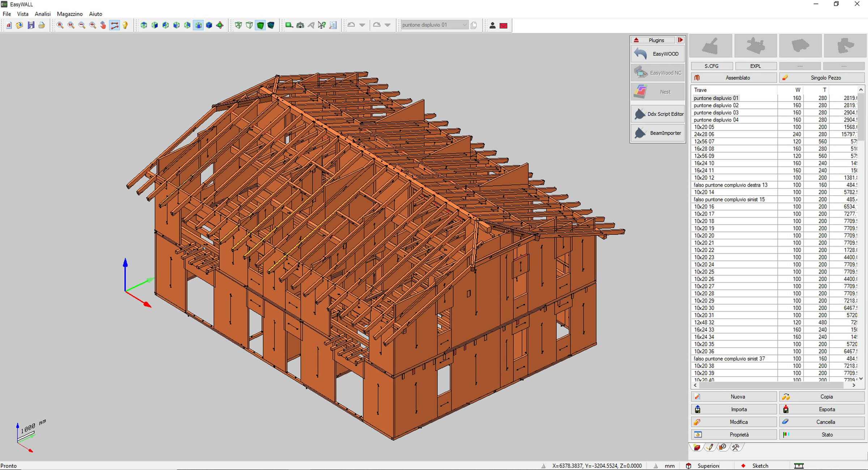Viewport: 868px width, 470px height.
Task: Open the Aiuto menu
Action: [95, 14]
